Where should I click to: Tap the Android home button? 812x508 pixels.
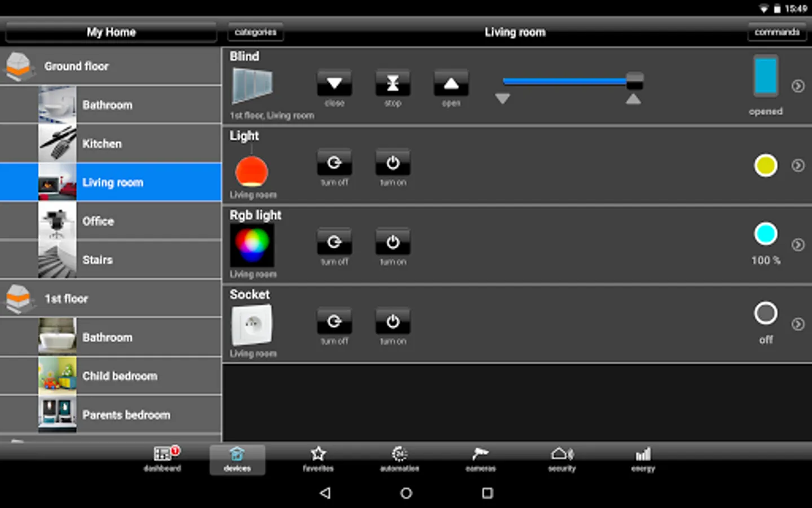406,493
